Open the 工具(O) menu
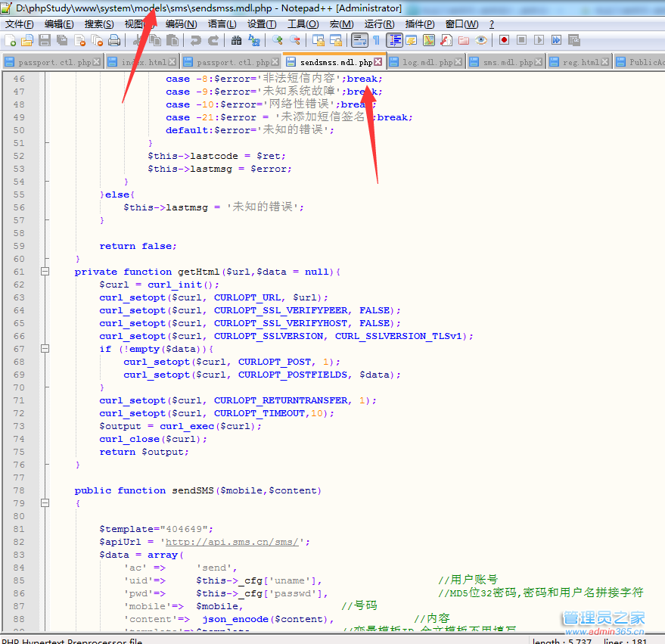The image size is (665, 644). tap(303, 24)
